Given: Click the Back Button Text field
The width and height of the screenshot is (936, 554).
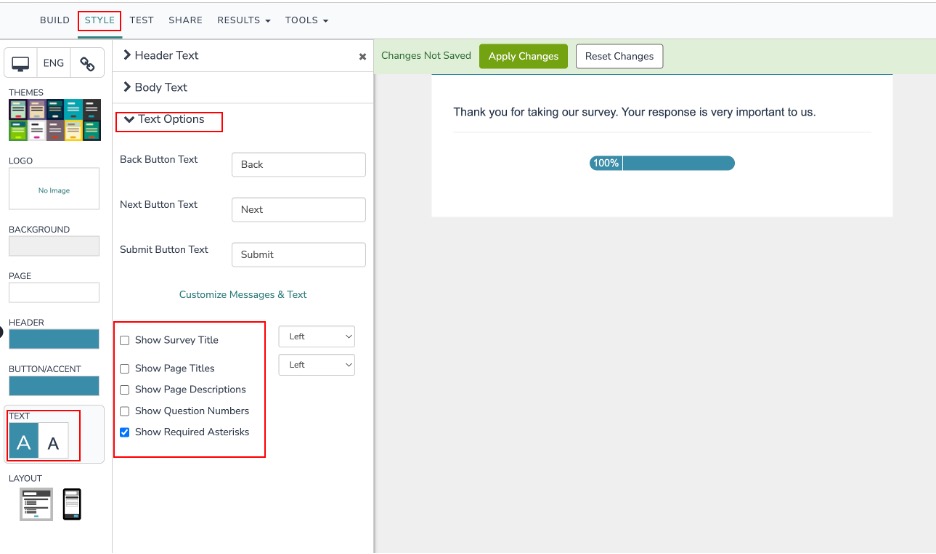Looking at the screenshot, I should [x=298, y=164].
